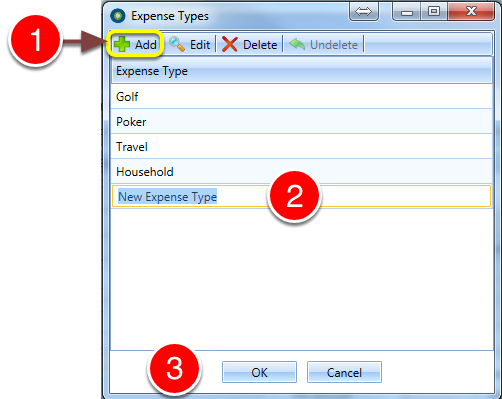Click the Add label in the toolbar
Viewport: 502px width, 399px height.
(146, 45)
